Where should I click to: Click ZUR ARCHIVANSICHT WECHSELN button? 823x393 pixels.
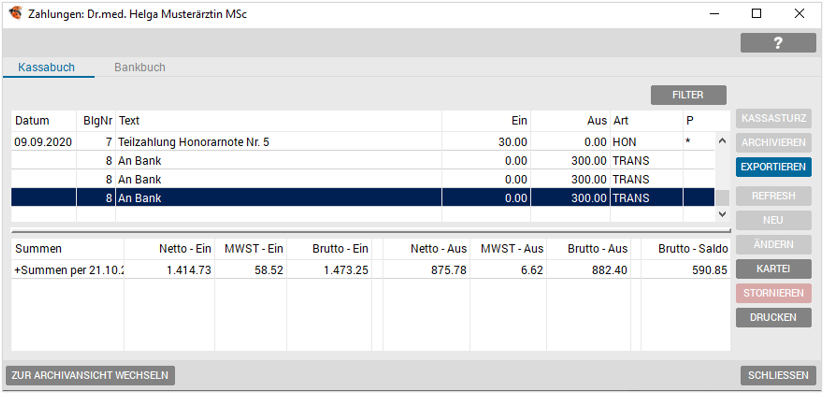pos(90,376)
